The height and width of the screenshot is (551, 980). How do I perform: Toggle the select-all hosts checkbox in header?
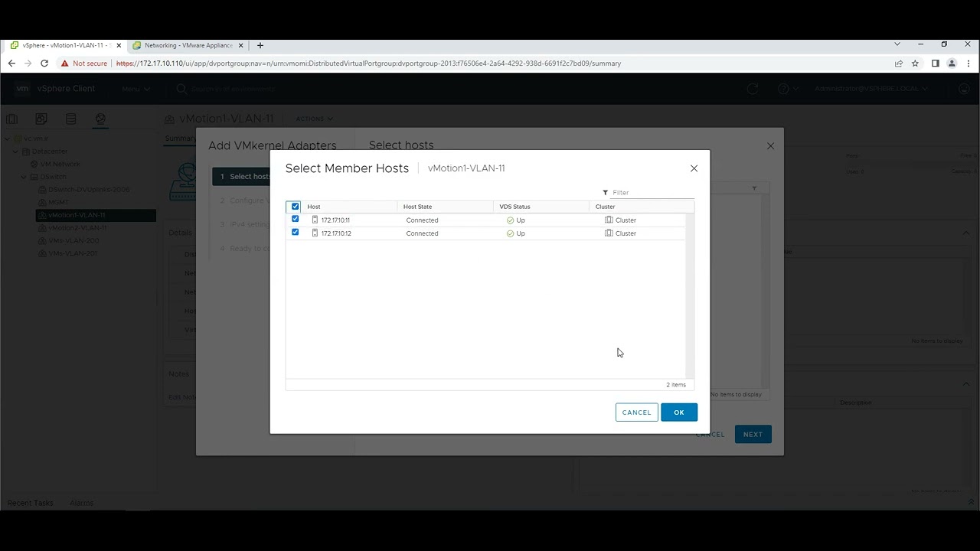tap(296, 207)
